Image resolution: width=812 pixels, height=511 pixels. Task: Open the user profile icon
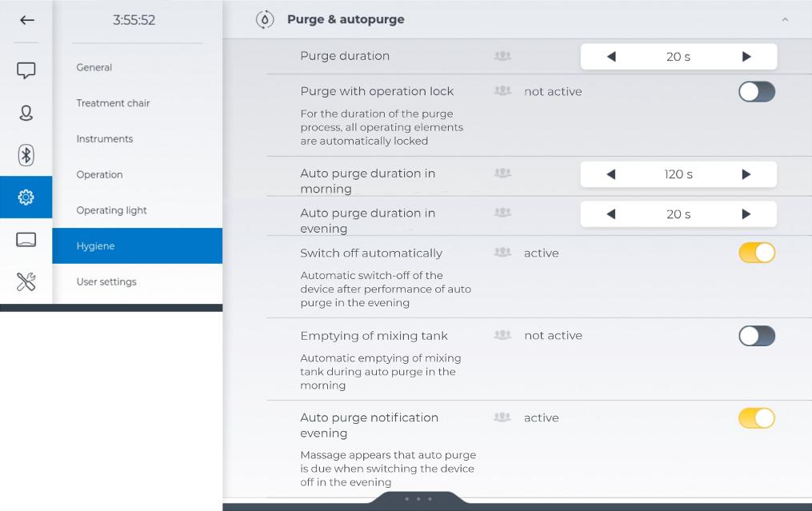click(x=26, y=113)
